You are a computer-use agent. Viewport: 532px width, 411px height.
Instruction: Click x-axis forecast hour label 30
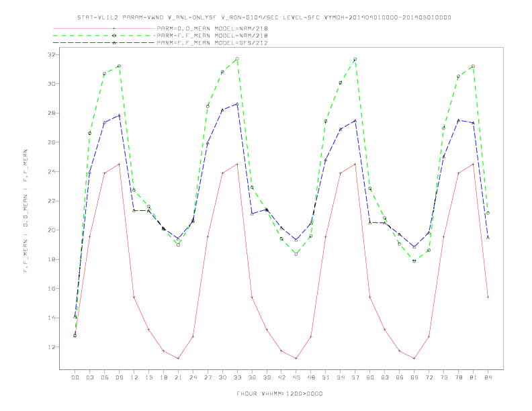point(222,377)
